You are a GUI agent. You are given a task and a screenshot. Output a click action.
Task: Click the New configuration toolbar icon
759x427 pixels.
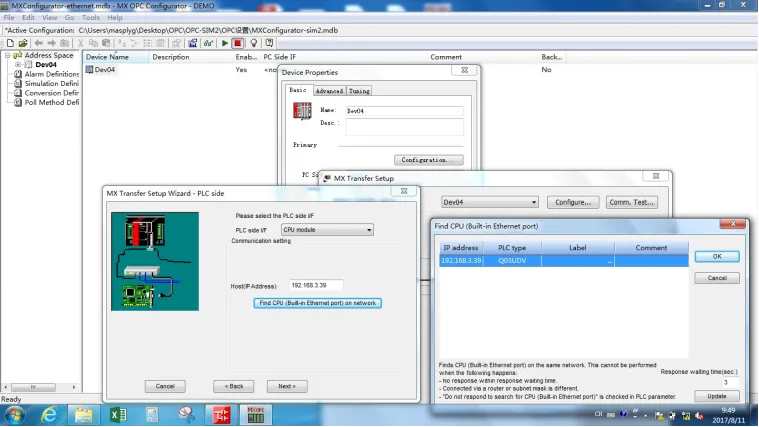10,43
